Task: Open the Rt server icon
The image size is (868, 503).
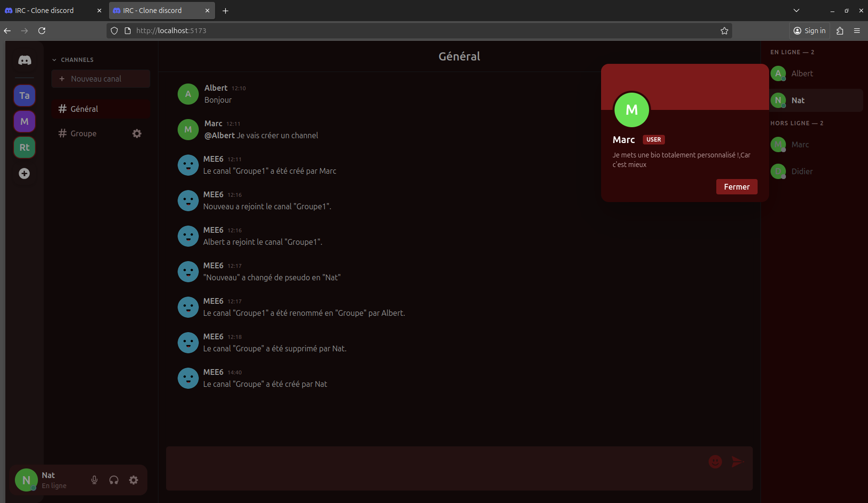Action: [x=24, y=147]
